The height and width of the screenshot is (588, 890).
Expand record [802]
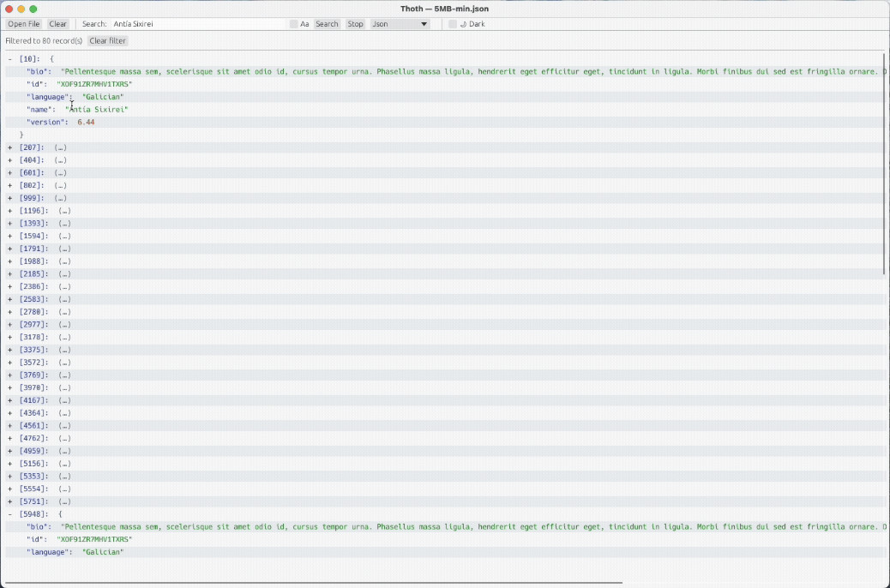point(9,186)
